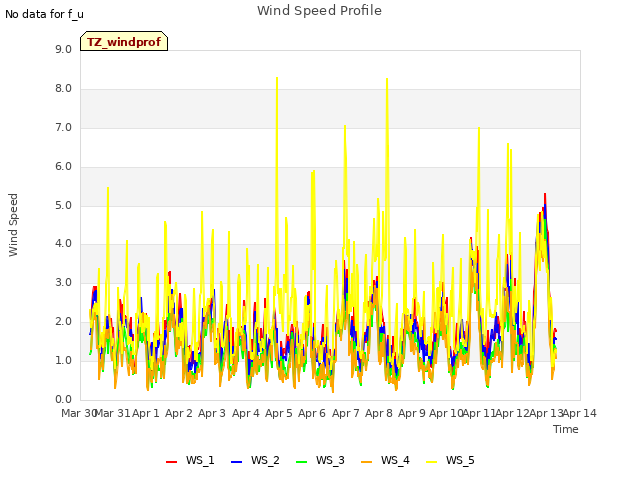Select the WS_4 legend label
The height and width of the screenshot is (480, 640).
pyautogui.click(x=395, y=460)
